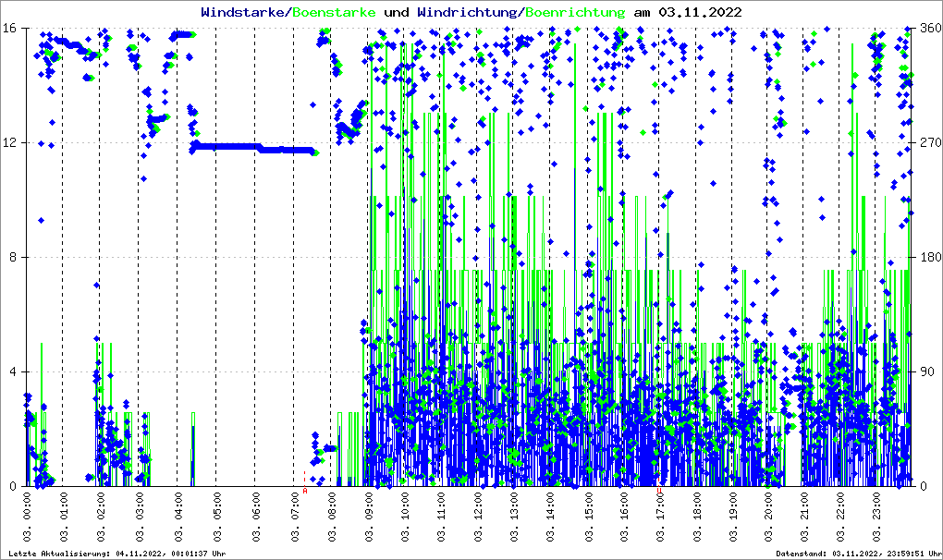Click the '03. 00:00' time axis label
Screen dimensions: 943x560
[27, 517]
